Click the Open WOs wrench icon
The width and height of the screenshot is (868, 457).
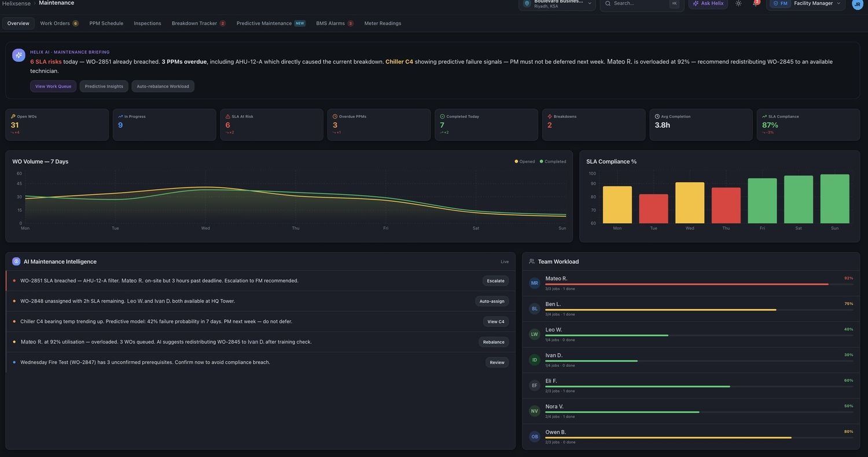pos(13,116)
